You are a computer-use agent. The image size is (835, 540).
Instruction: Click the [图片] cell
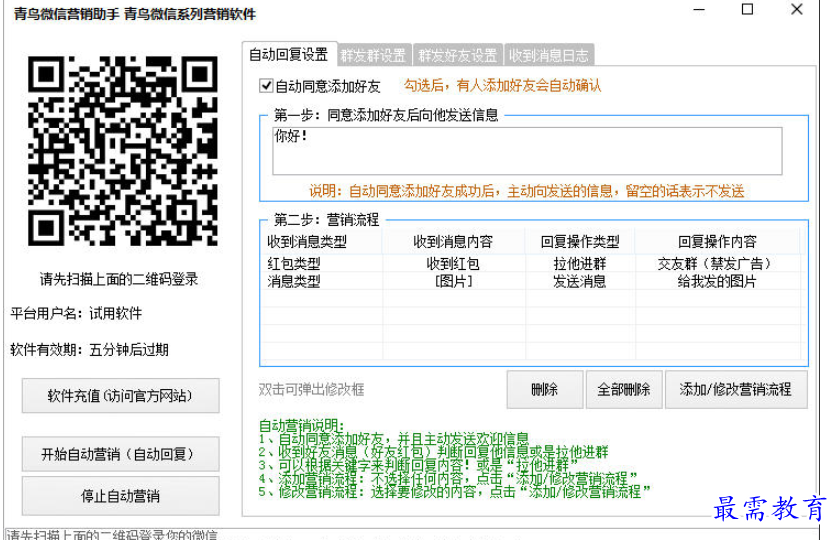454,281
